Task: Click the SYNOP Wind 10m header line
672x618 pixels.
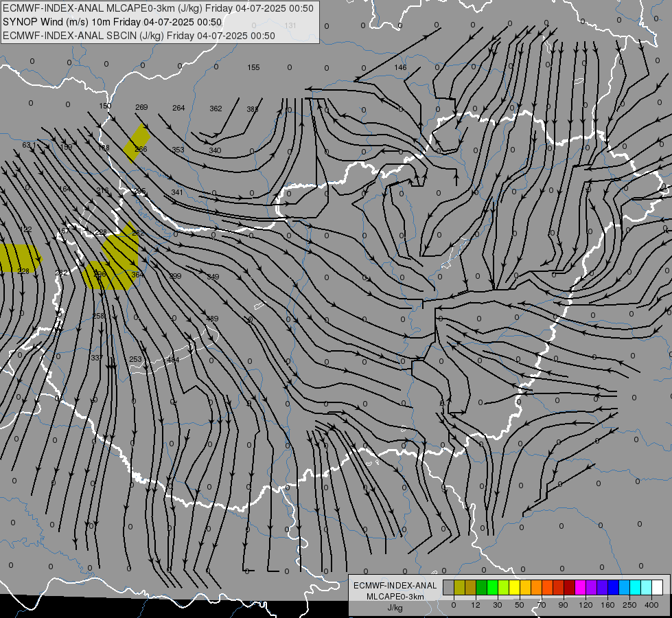Action: 113,22
